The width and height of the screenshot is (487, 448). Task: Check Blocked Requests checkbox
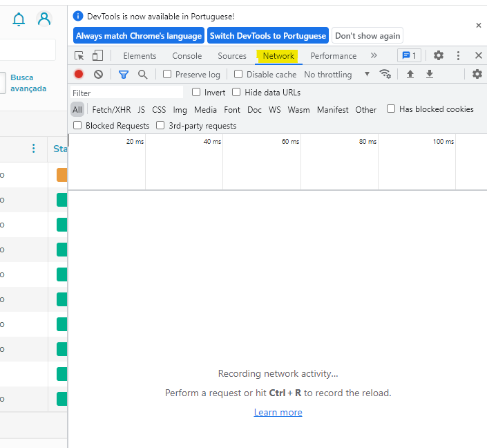tap(77, 125)
